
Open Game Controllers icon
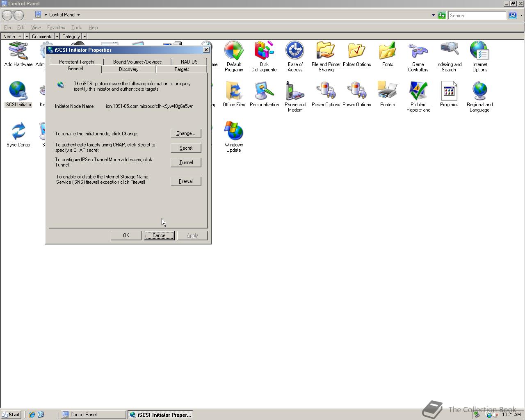click(x=418, y=57)
